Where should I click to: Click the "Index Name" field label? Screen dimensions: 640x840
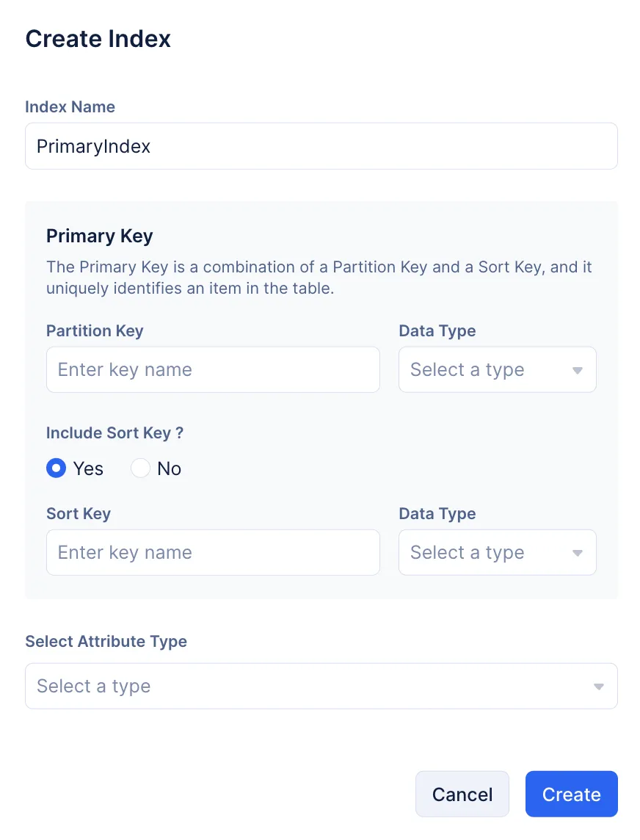[x=70, y=107]
